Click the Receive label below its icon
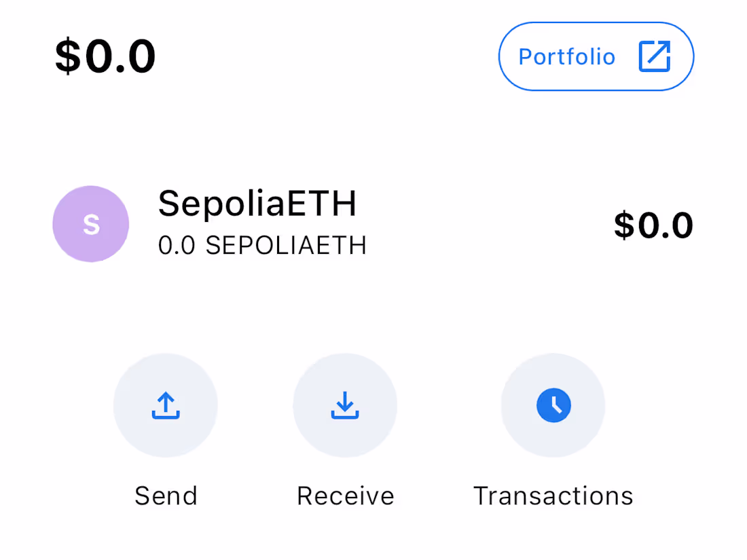 345,496
